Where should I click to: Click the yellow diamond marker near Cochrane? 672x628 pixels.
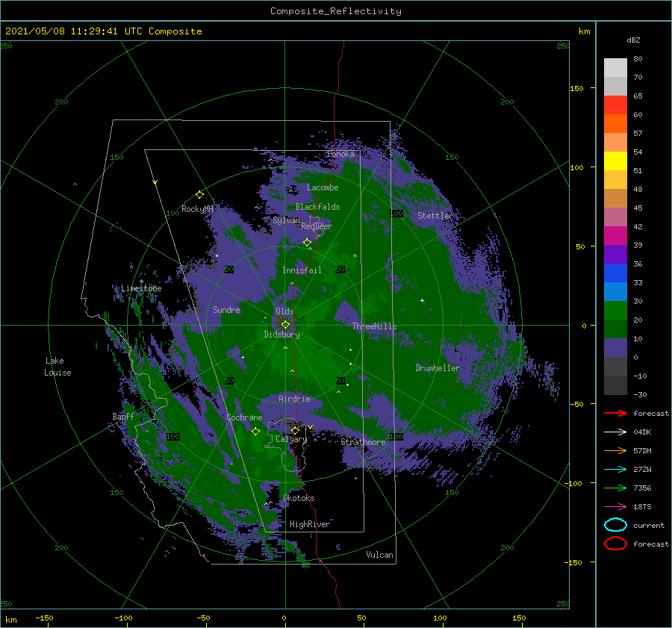[255, 431]
